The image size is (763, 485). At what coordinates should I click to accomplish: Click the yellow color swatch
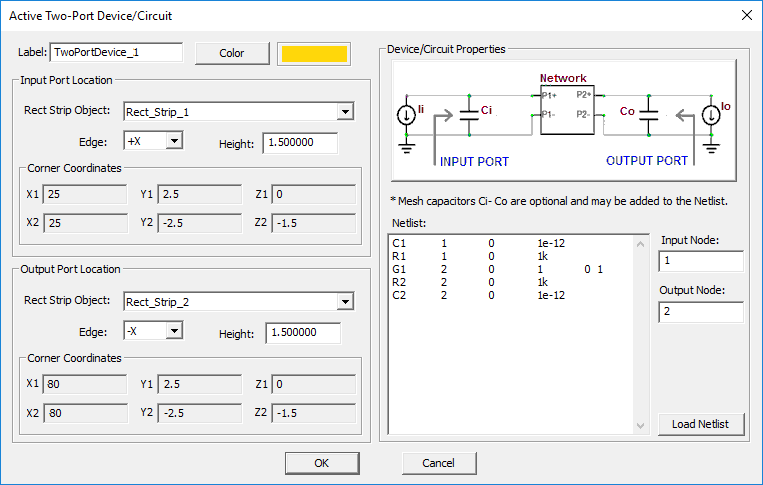pyautogui.click(x=314, y=54)
